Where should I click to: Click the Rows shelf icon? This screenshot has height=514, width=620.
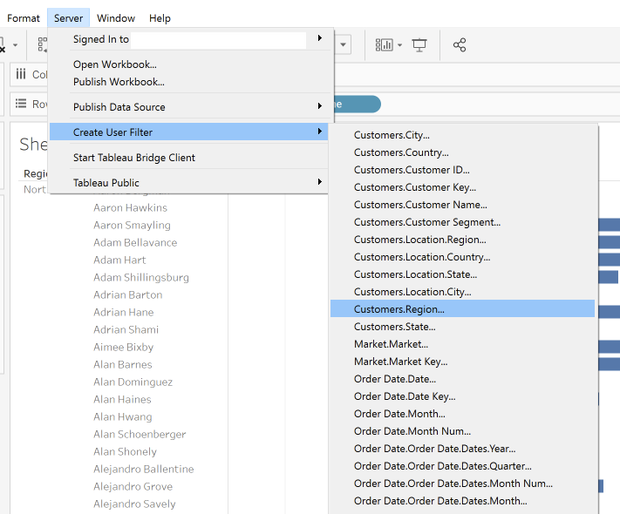click(22, 104)
